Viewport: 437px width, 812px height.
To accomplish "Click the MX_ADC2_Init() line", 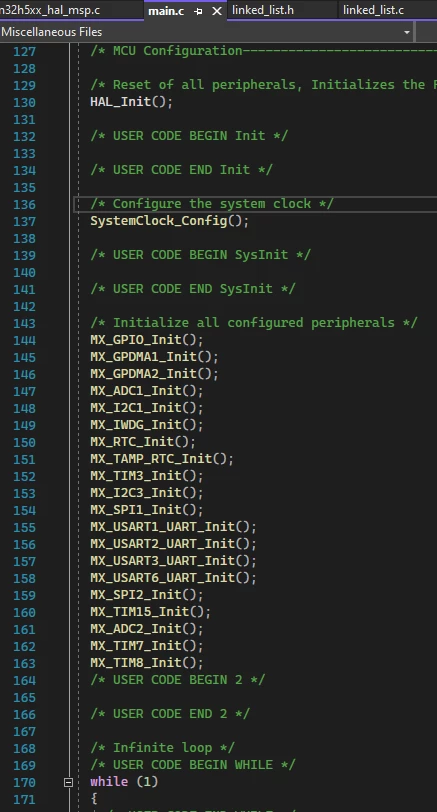I will [x=147, y=629].
